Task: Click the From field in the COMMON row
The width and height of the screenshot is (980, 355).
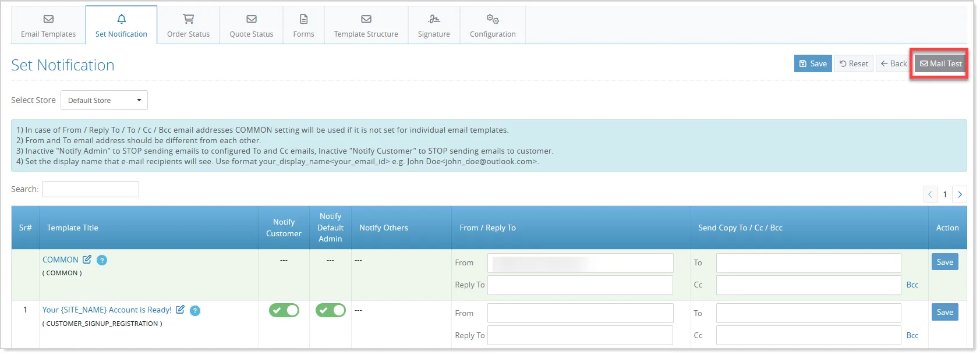Action: [581, 263]
